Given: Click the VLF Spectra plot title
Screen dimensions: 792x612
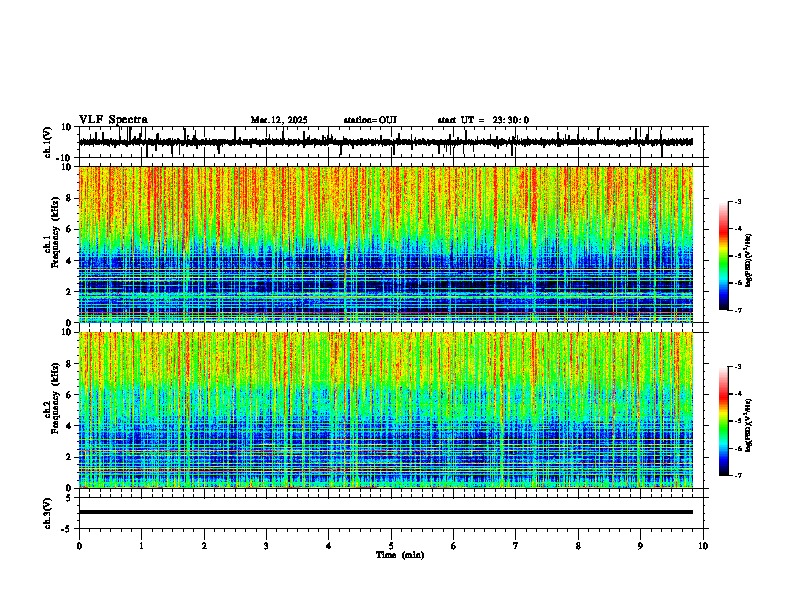Looking at the screenshot, I should pyautogui.click(x=113, y=120).
